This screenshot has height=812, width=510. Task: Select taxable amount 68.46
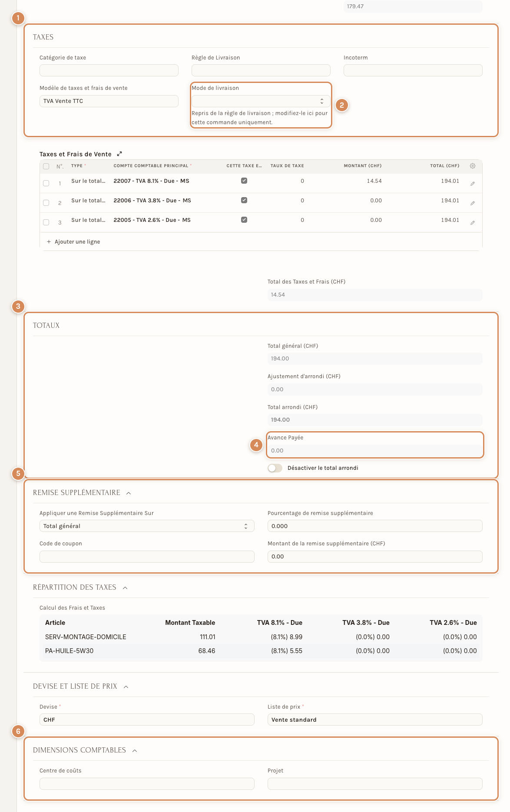(207, 651)
